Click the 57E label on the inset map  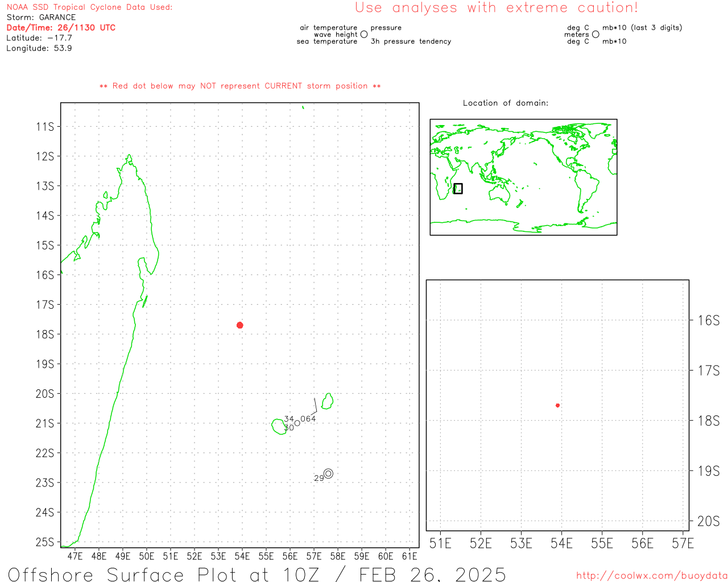tap(682, 543)
